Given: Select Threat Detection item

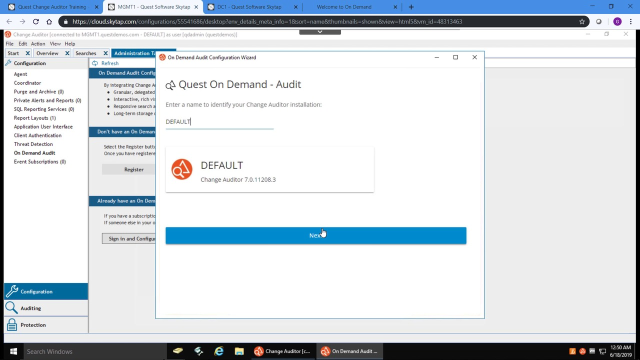Looking at the screenshot, I should (33, 144).
